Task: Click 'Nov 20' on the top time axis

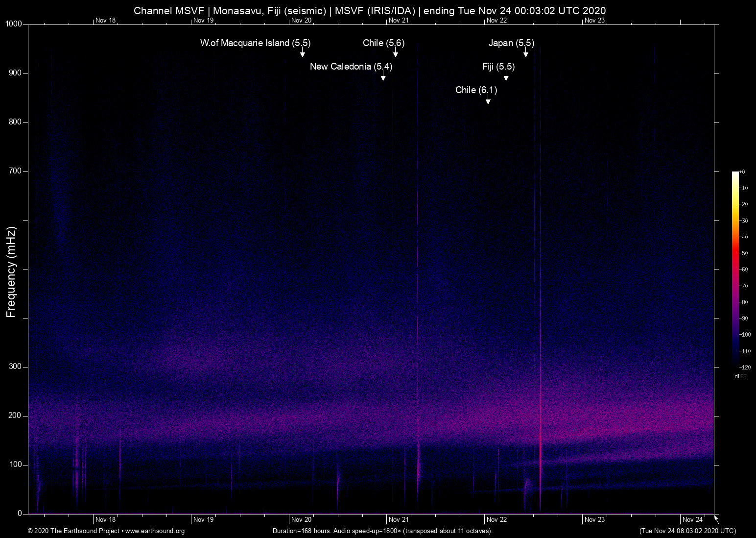Action: point(302,20)
